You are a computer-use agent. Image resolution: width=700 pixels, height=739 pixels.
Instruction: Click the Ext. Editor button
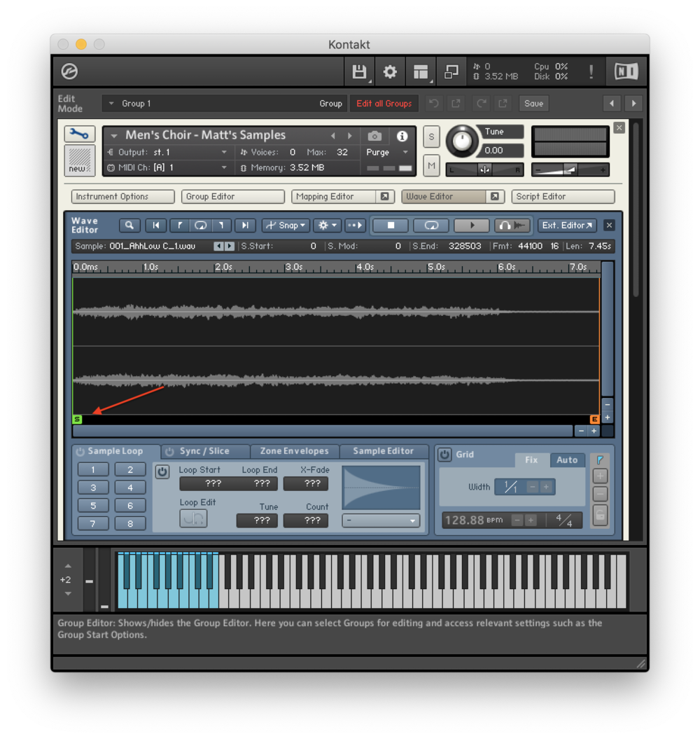pyautogui.click(x=567, y=226)
